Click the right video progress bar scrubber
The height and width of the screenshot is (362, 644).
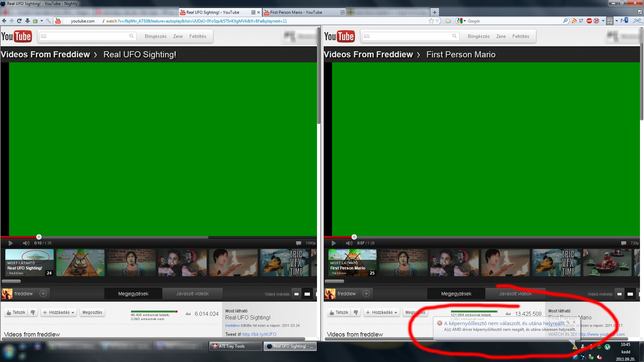[x=354, y=237]
